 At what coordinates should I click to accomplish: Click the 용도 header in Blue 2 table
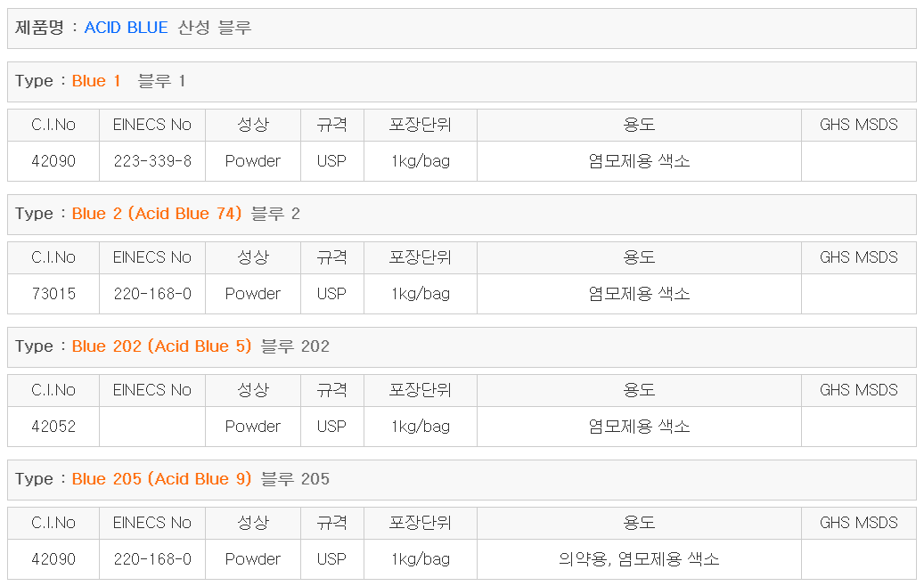click(x=639, y=257)
